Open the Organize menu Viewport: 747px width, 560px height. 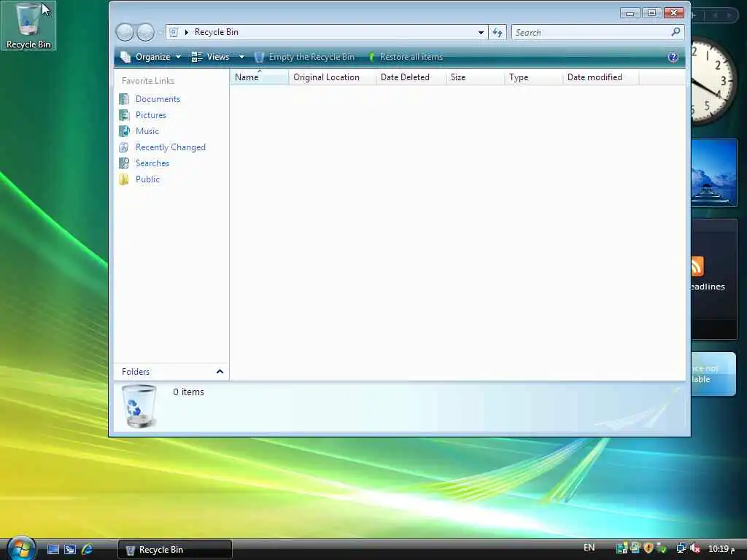point(150,57)
